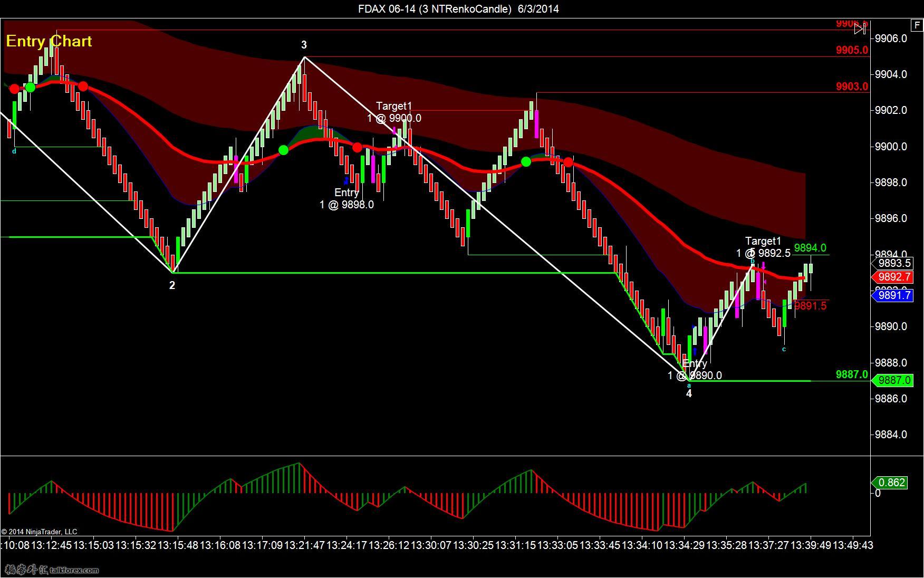The height and width of the screenshot is (578, 924).
Task: Click the scroll-to-latest-bar arrow icon
Action: coord(860,29)
